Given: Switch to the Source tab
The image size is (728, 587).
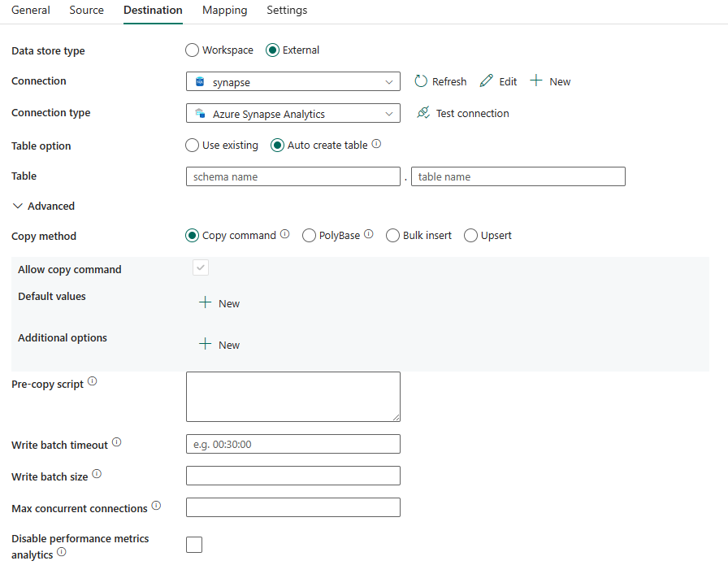Looking at the screenshot, I should pyautogui.click(x=86, y=11).
